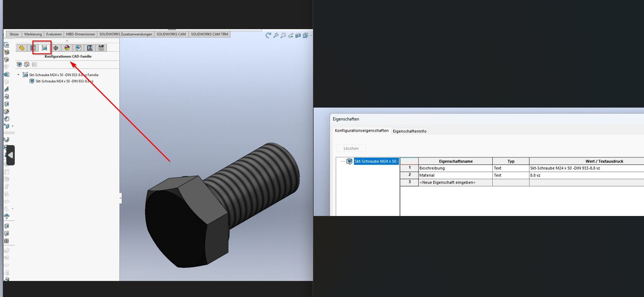
Task: Expand the left slide-out panel arrow
Action: 11,155
